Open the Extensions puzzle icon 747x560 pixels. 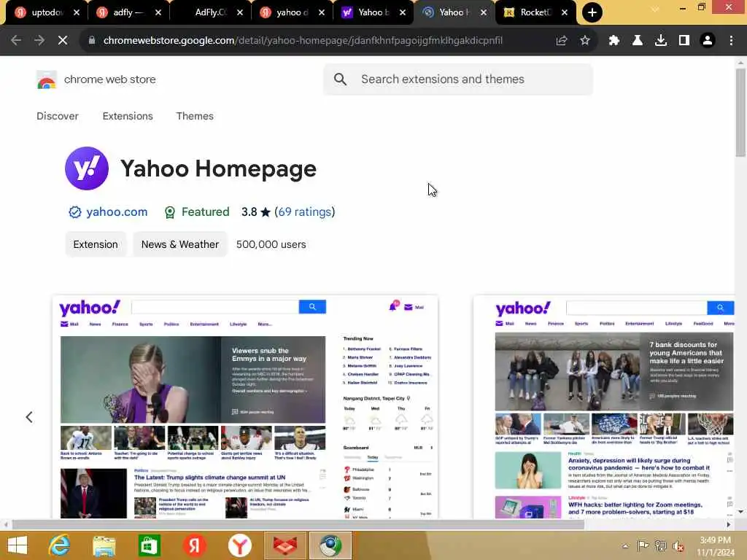pyautogui.click(x=614, y=41)
